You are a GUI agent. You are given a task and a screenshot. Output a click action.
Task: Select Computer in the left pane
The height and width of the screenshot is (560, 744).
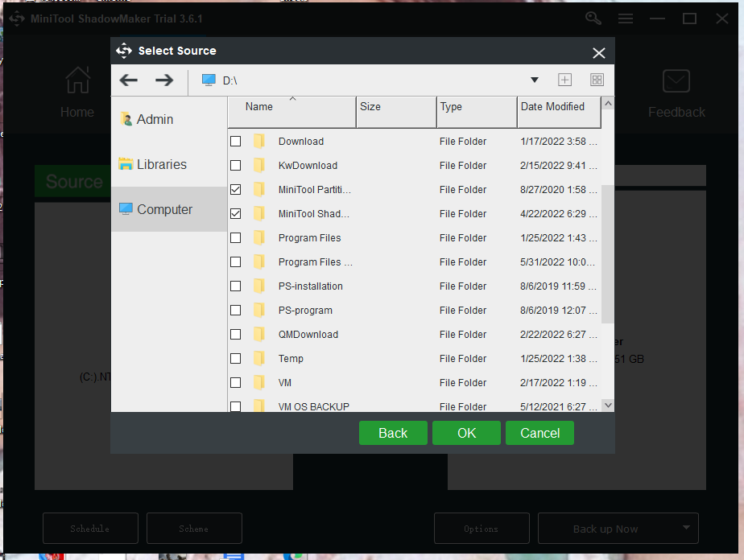click(x=169, y=209)
